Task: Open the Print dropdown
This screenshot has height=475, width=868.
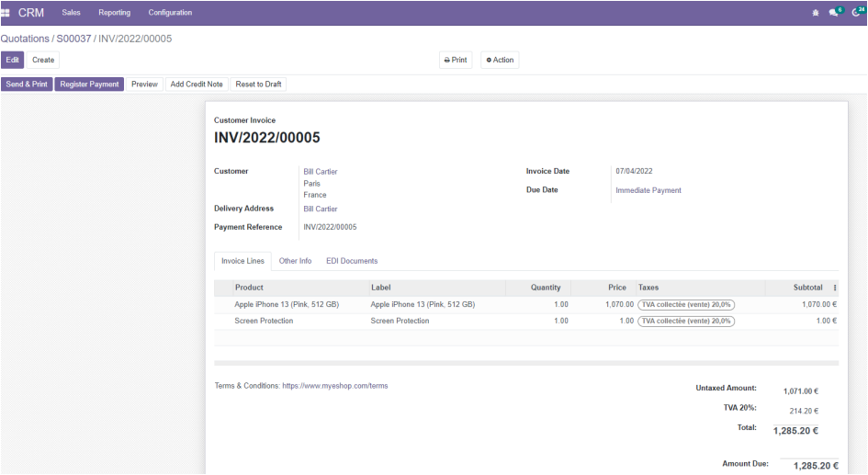Action: pyautogui.click(x=456, y=60)
